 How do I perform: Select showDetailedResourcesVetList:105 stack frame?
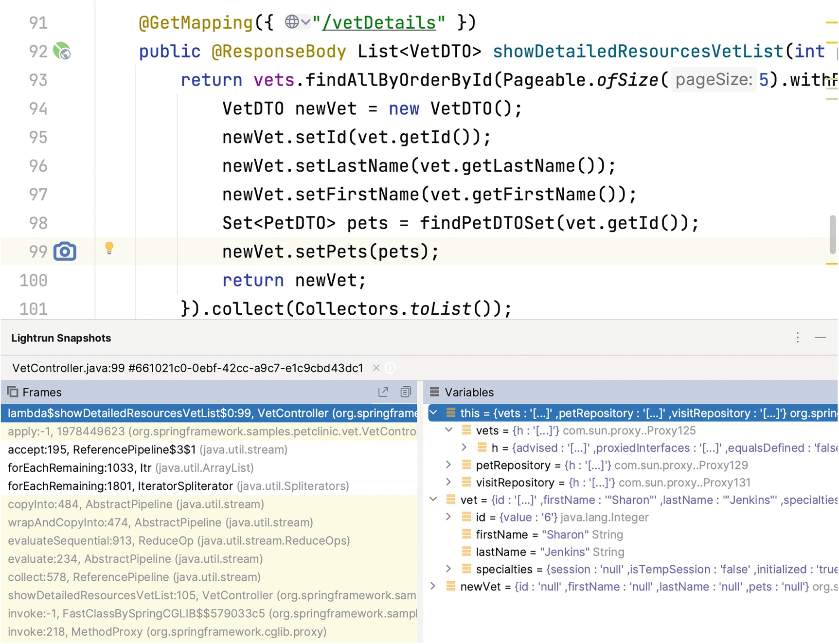(x=212, y=595)
